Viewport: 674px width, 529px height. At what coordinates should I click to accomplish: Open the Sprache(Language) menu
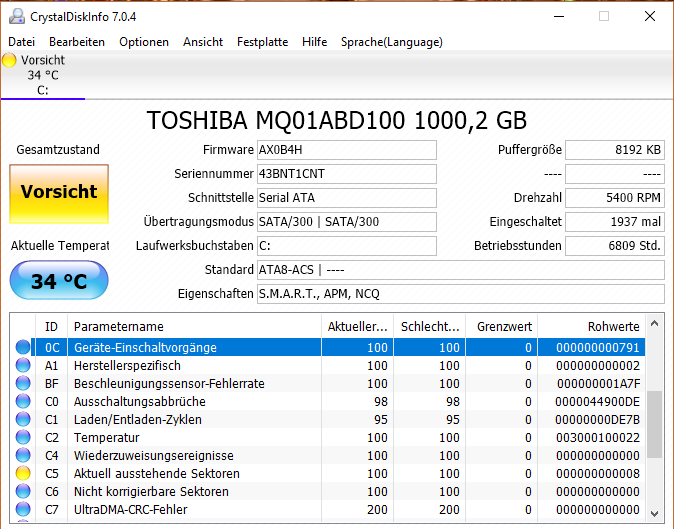(x=392, y=42)
